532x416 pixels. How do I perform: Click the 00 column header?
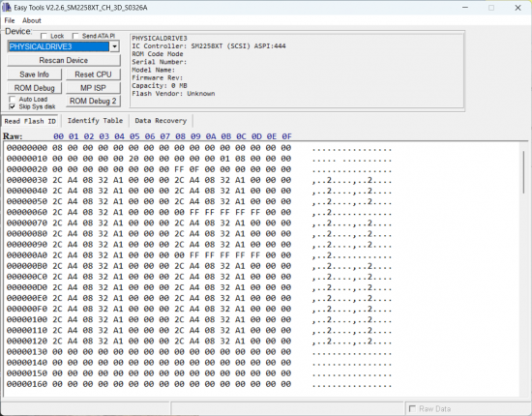click(58, 136)
